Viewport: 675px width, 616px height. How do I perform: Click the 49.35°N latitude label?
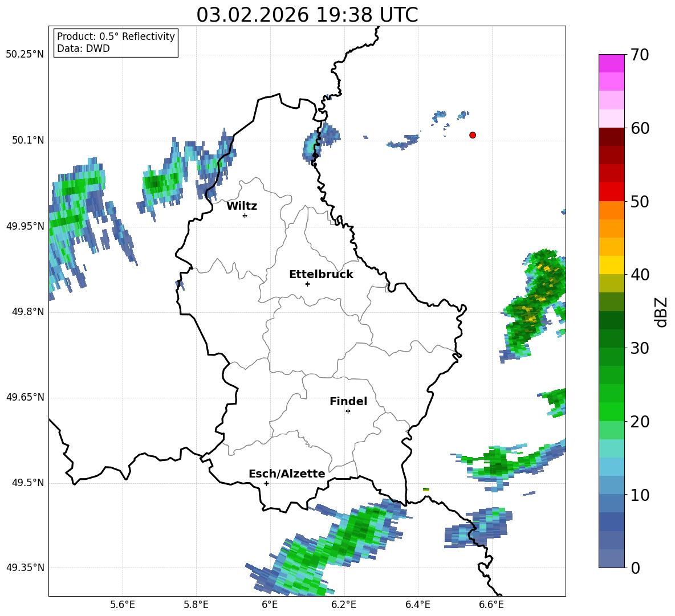click(25, 568)
